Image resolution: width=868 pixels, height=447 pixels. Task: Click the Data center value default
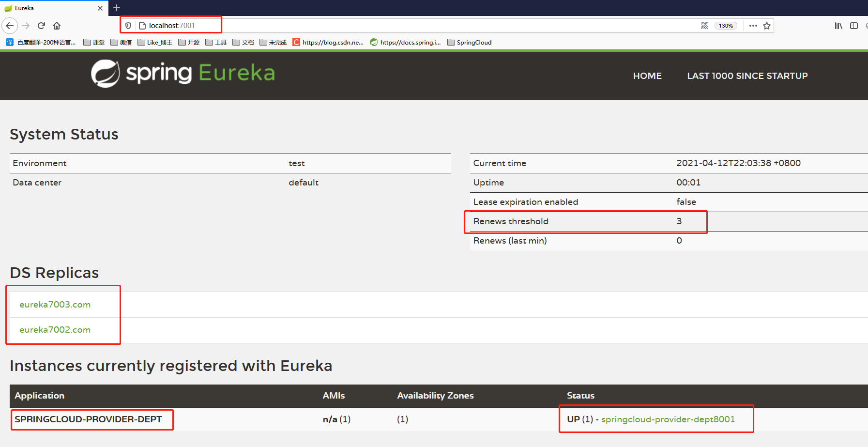pyautogui.click(x=304, y=183)
